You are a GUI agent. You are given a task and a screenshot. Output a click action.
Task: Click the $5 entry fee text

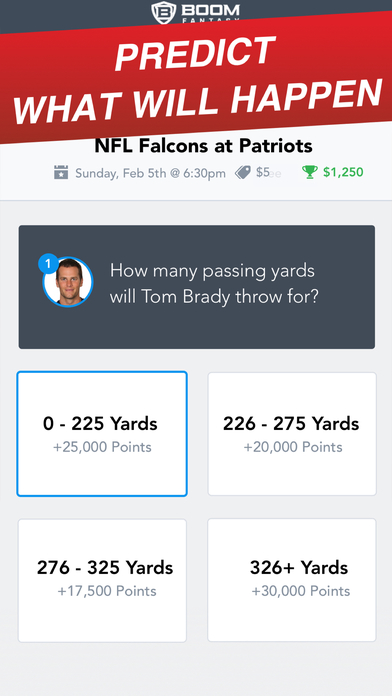tap(262, 172)
